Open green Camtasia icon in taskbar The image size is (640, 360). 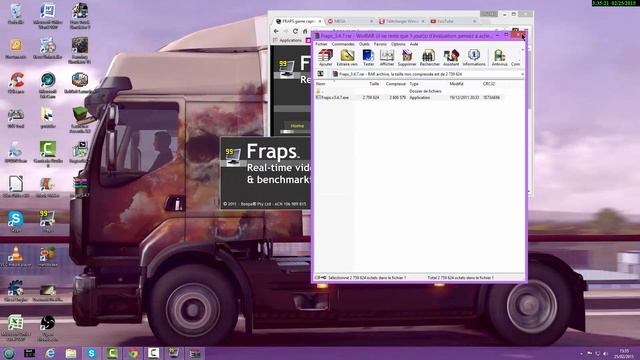(x=112, y=353)
